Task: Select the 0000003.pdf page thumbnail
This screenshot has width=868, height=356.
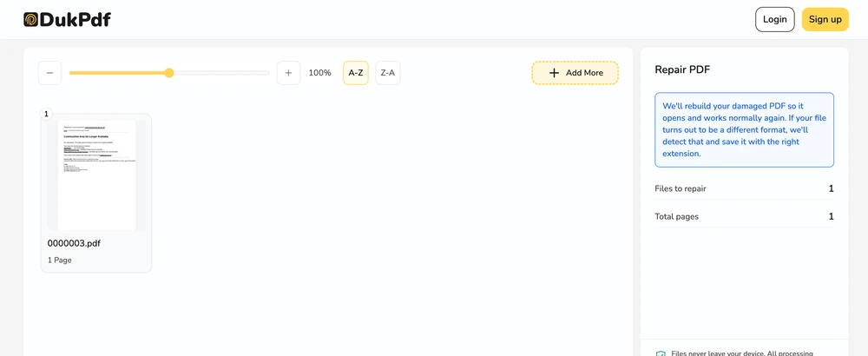Action: coord(96,175)
